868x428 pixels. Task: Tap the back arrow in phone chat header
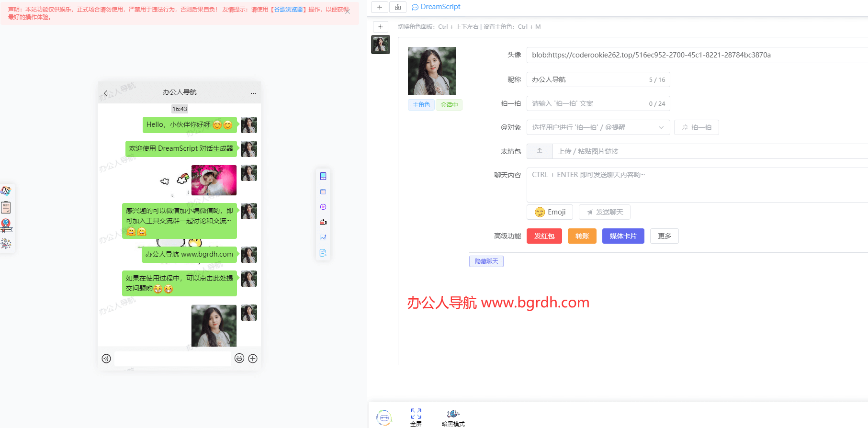point(106,93)
